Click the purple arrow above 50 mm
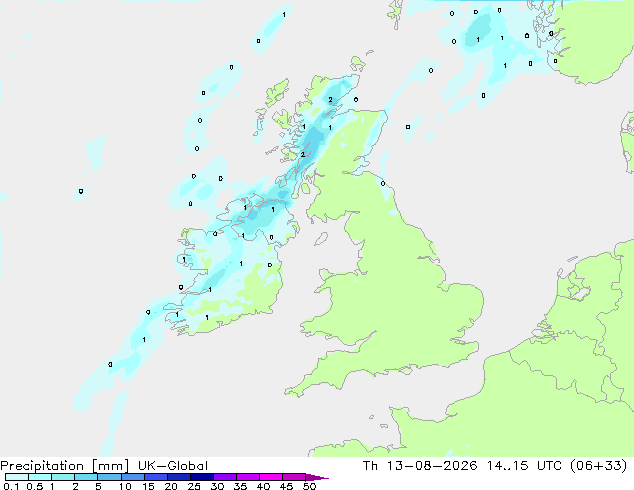 [x=317, y=477]
